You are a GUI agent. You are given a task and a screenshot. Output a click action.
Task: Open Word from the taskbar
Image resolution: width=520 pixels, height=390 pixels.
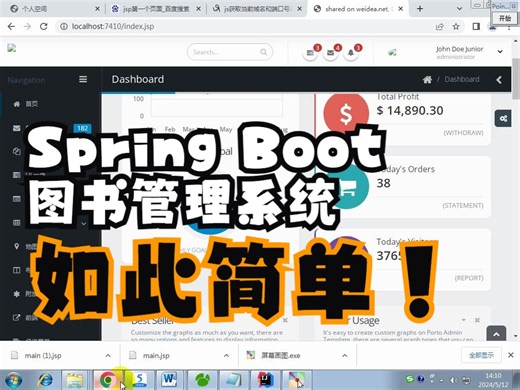pos(169,380)
